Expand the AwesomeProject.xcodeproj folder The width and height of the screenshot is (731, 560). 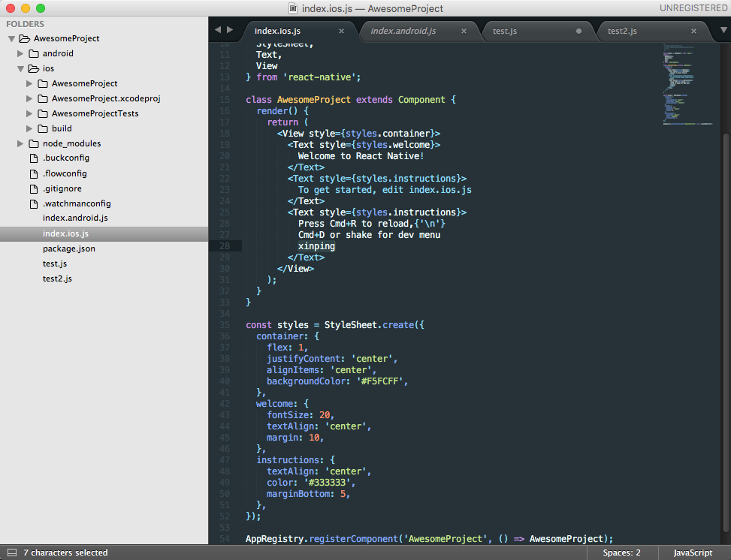(30, 98)
